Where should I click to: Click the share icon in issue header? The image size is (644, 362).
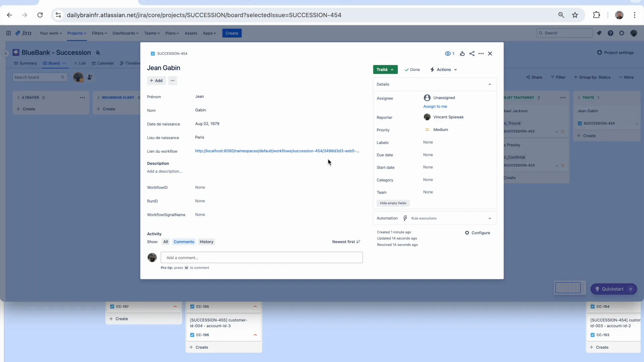[x=472, y=54]
